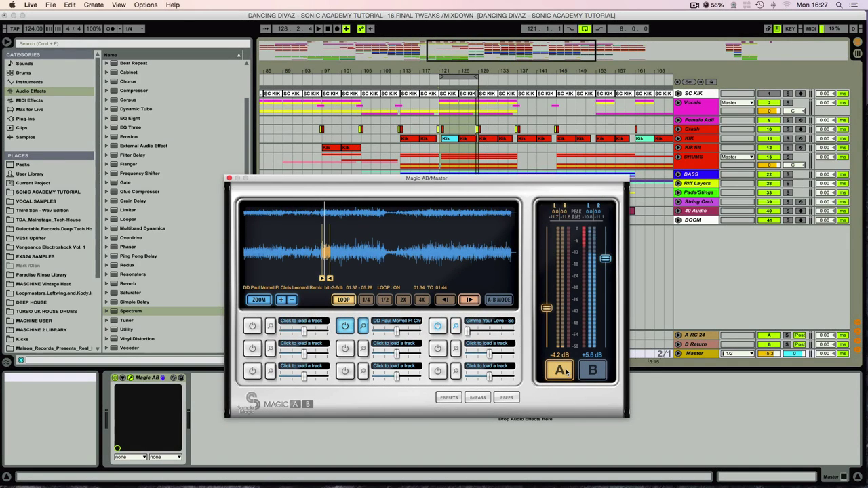This screenshot has width=868, height=488.
Task: Expand EQ Eight device in browser
Action: pyautogui.click(x=106, y=118)
